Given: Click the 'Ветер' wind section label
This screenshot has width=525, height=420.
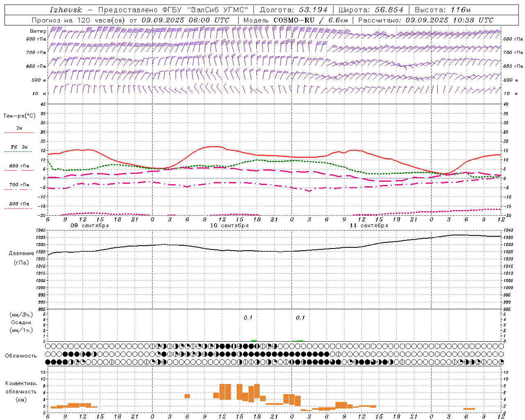Looking at the screenshot, I should [38, 31].
